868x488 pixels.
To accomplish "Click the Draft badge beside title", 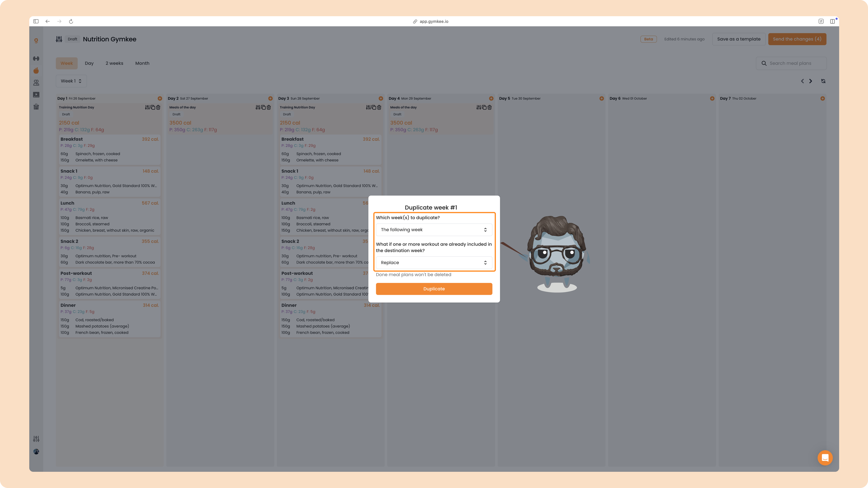I will click(72, 39).
